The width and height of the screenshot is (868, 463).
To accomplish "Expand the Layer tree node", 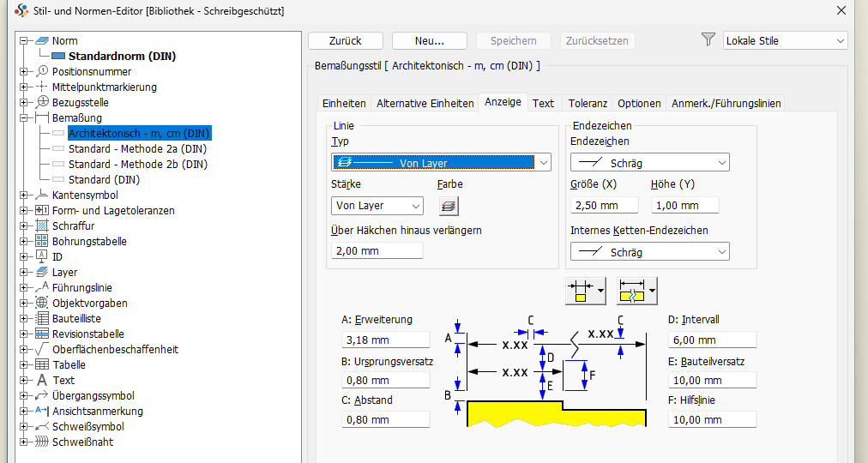I will pos(23,272).
